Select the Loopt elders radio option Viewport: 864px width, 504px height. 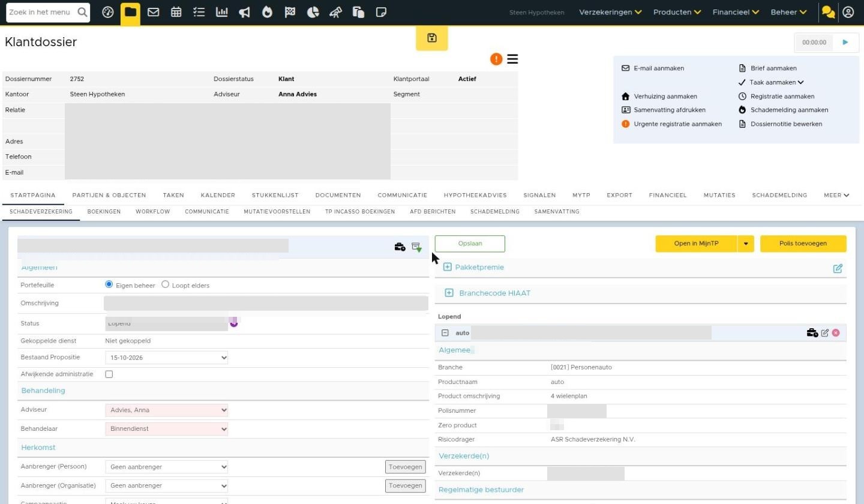tap(165, 284)
